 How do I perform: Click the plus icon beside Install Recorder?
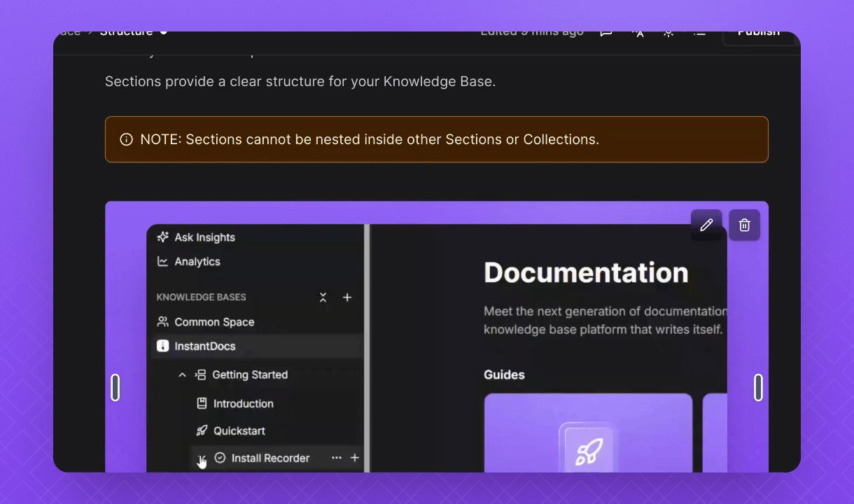355,458
